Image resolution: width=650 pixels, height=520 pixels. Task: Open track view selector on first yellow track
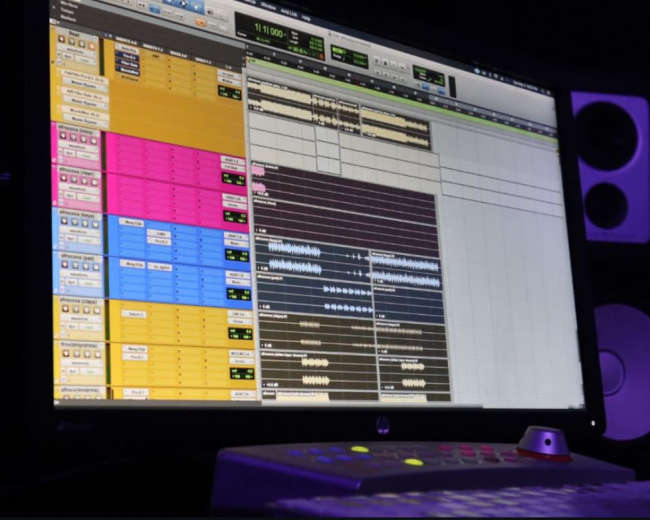80,318
